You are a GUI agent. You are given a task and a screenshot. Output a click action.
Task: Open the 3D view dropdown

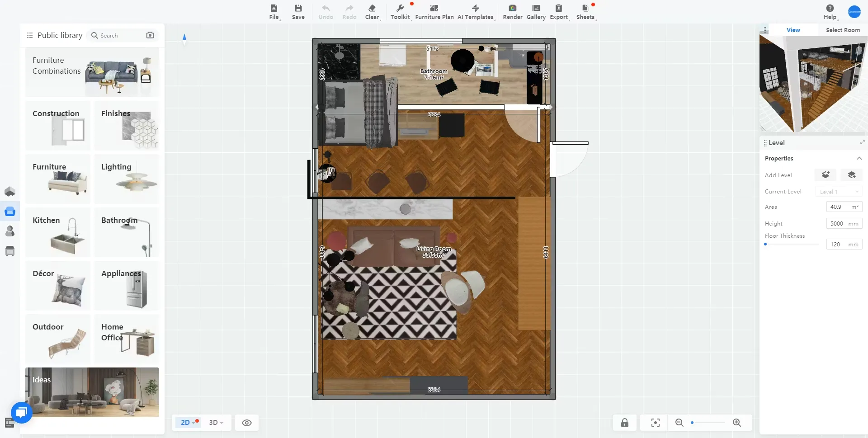[x=216, y=422]
